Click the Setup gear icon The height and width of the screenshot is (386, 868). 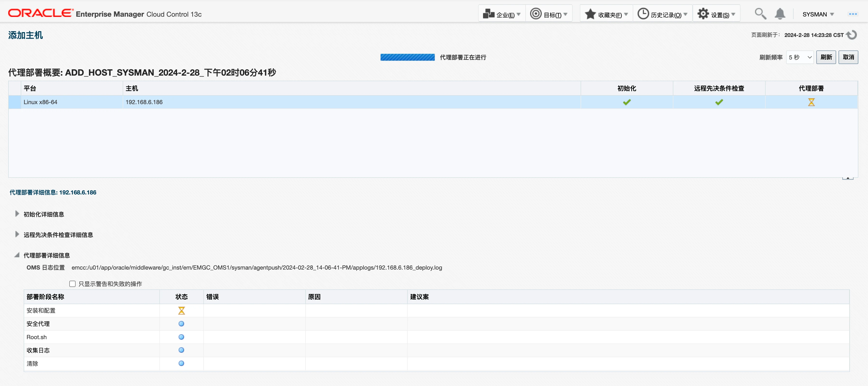(703, 14)
